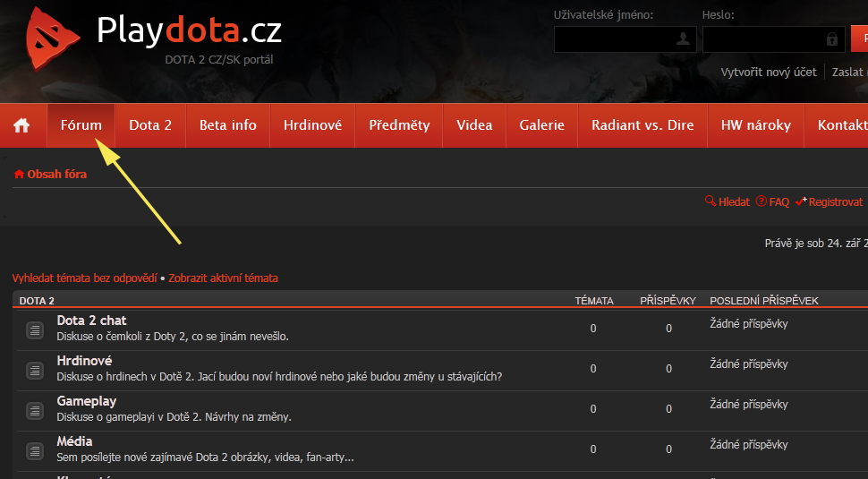Click the TÉMATA column header

[594, 301]
